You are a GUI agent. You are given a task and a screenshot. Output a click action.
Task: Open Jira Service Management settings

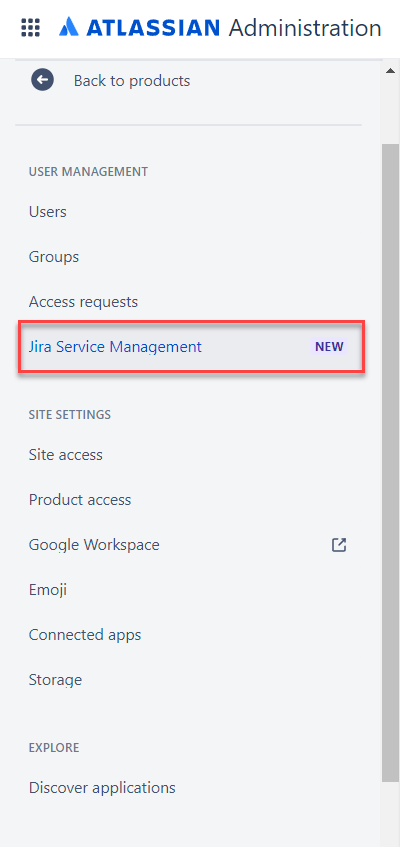tap(191, 346)
